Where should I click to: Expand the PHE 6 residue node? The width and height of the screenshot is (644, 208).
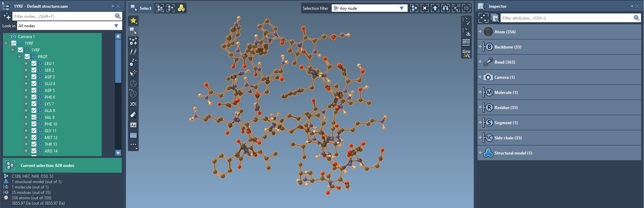[x=26, y=97]
